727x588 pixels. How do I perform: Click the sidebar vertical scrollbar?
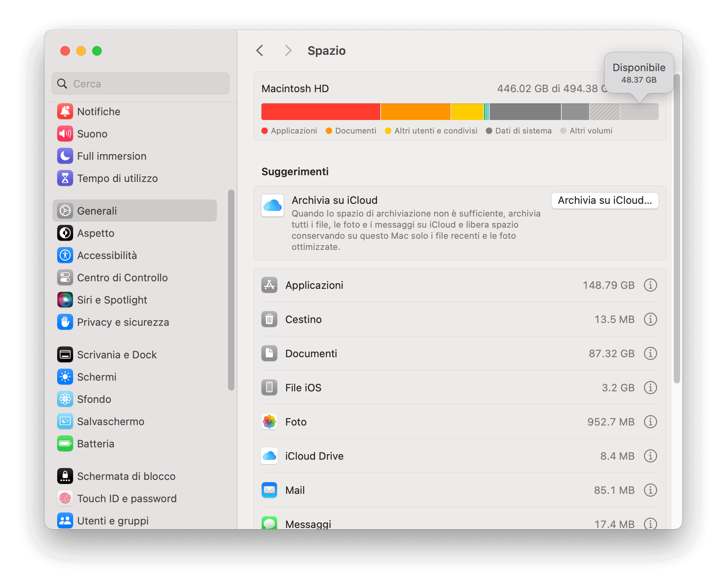point(231,290)
